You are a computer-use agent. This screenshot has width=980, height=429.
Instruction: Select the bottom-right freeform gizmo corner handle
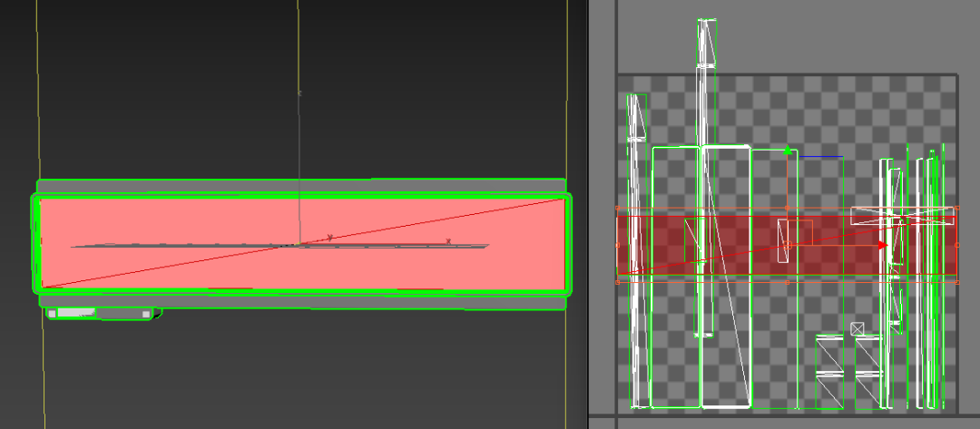pyautogui.click(x=957, y=282)
